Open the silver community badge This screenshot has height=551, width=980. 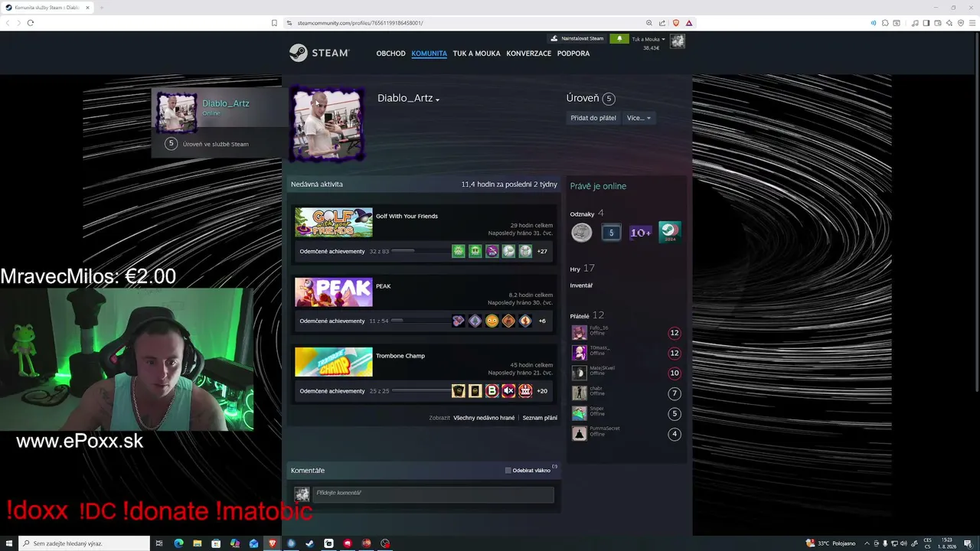582,232
